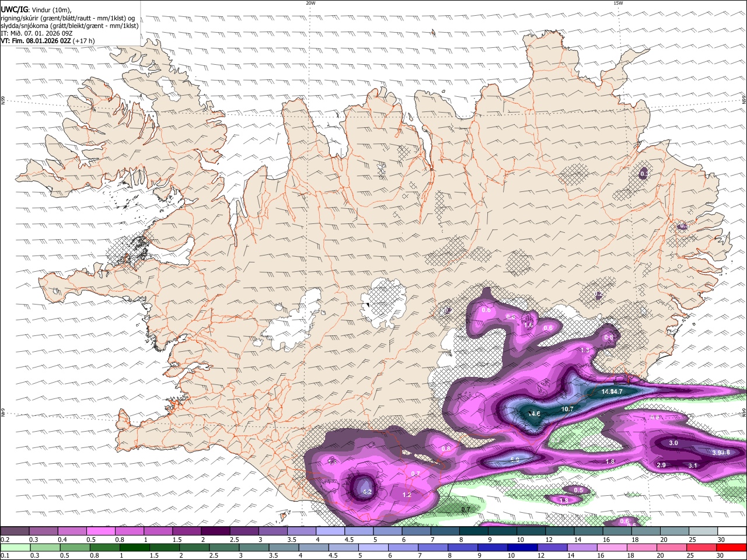Click the '0.1' label in the lower legend
The height and width of the screenshot is (560, 747).
pos(5,555)
